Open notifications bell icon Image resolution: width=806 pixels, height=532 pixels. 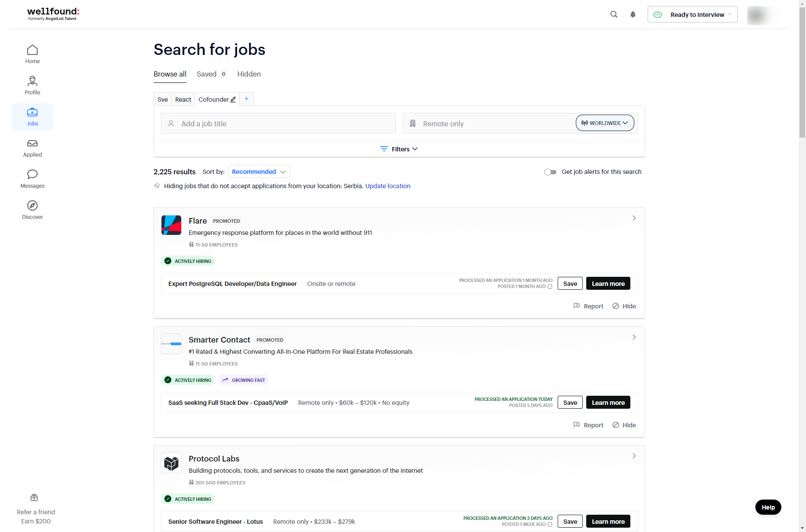click(x=633, y=14)
